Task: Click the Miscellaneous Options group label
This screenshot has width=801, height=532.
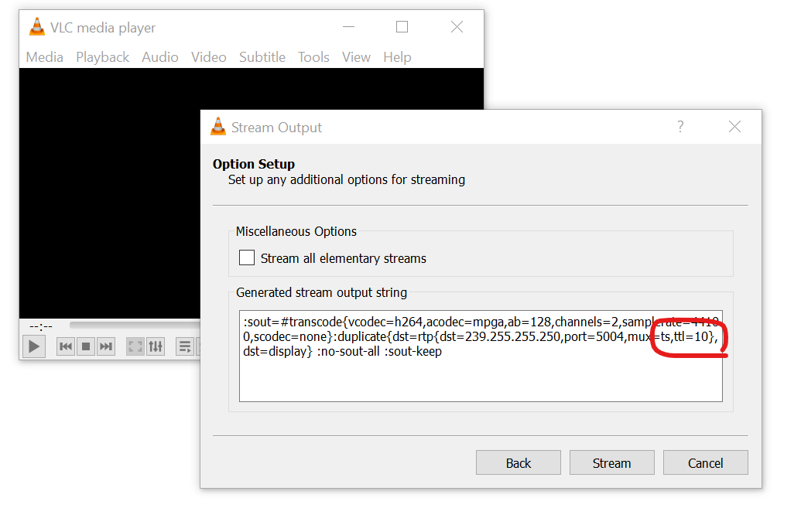Action: (296, 231)
